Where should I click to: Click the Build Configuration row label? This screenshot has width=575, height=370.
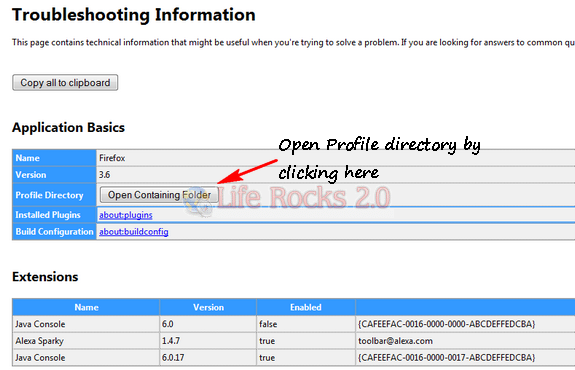(x=54, y=232)
